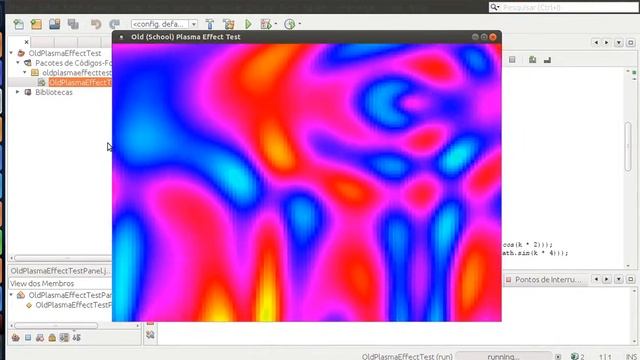Click the editor tabs scroll-right arrow

[607, 42]
